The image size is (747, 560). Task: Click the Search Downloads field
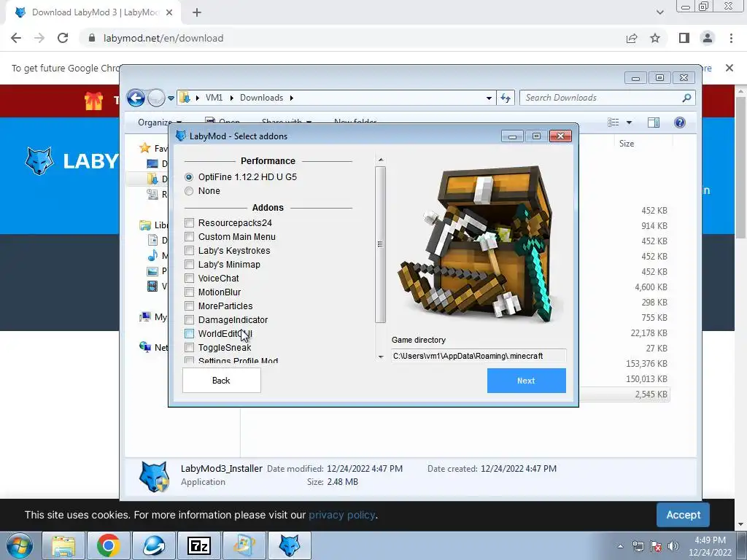[x=601, y=98]
